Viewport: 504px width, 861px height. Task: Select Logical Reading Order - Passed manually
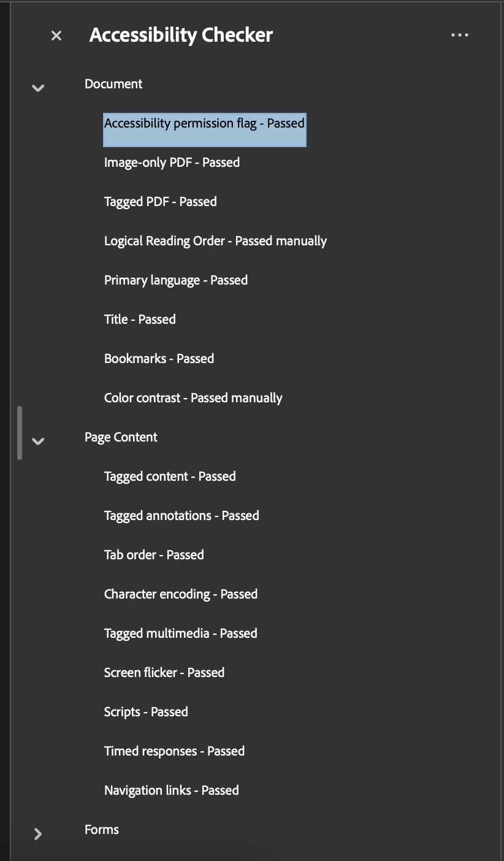(216, 240)
